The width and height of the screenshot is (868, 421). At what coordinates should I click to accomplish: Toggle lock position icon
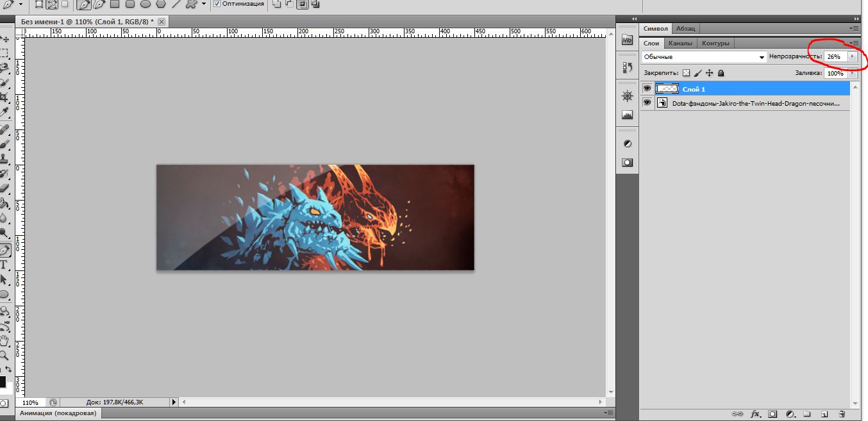710,73
